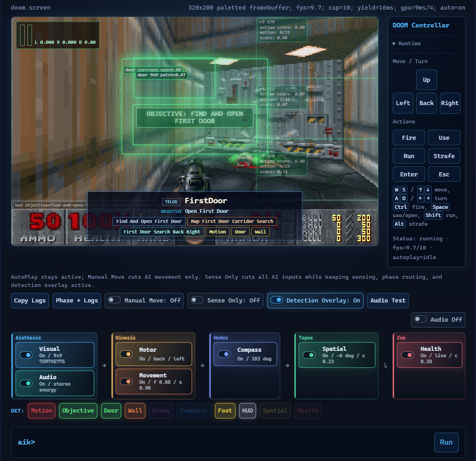Click Audio Test button

[388, 301]
